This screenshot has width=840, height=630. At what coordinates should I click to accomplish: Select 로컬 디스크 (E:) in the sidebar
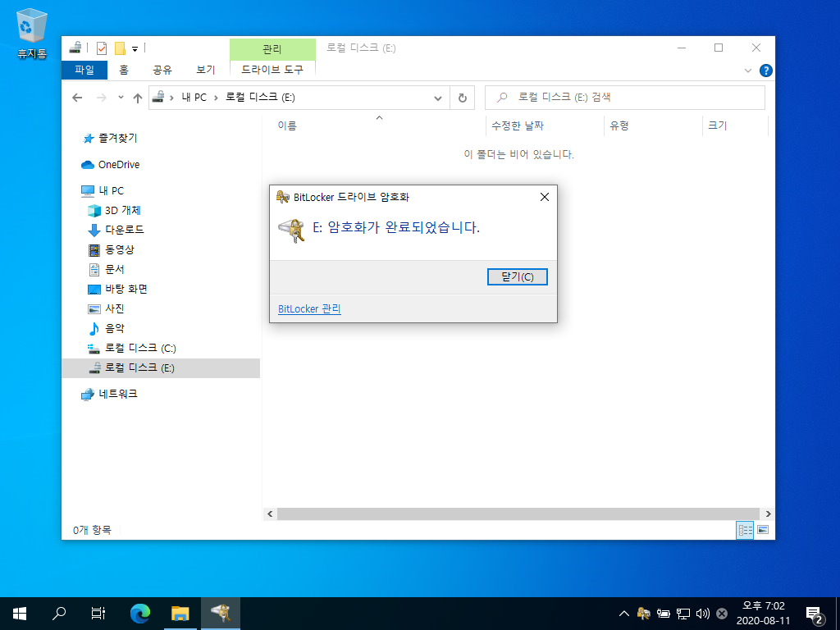161,368
